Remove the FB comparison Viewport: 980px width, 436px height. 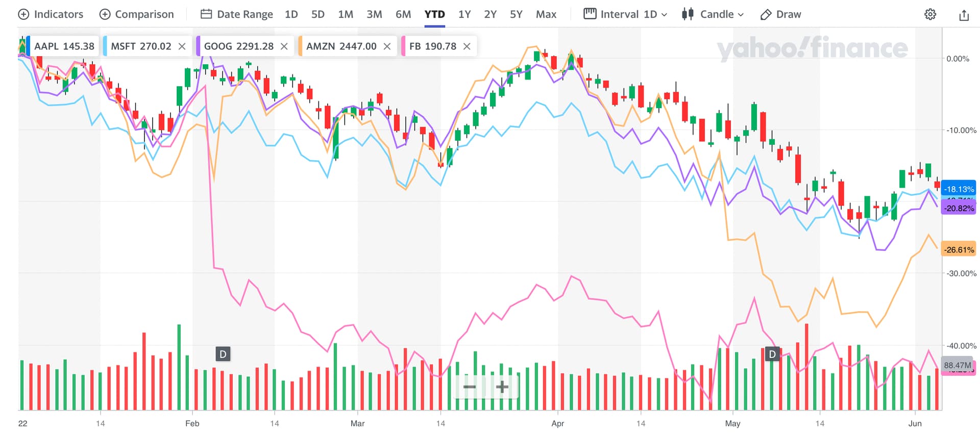[x=467, y=46]
